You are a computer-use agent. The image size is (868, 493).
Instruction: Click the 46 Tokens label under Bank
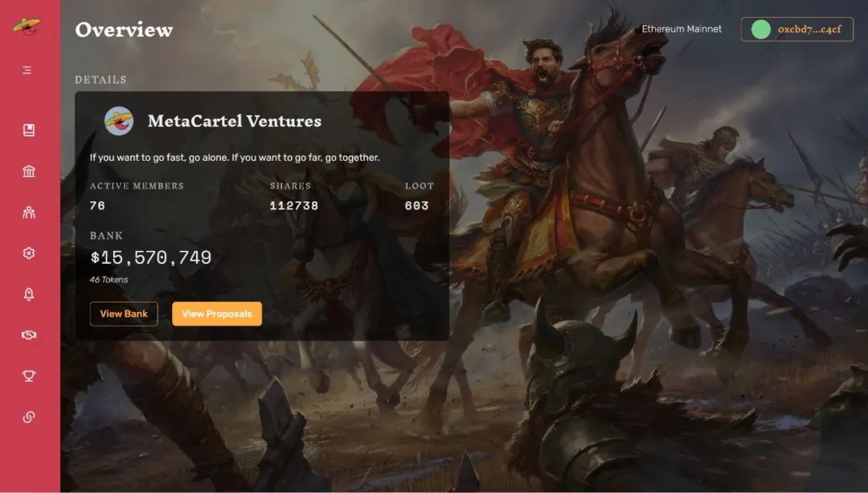tap(109, 280)
